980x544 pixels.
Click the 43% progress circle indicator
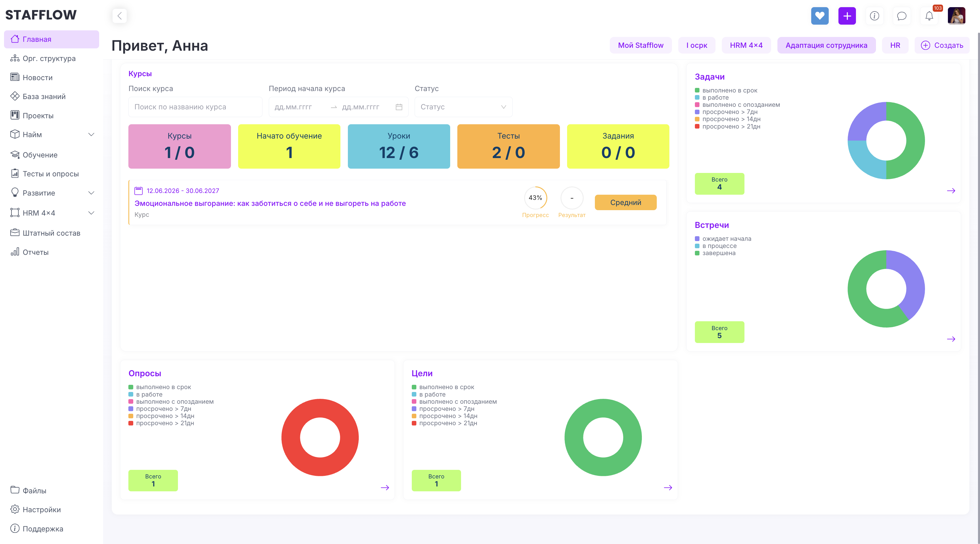(x=535, y=198)
